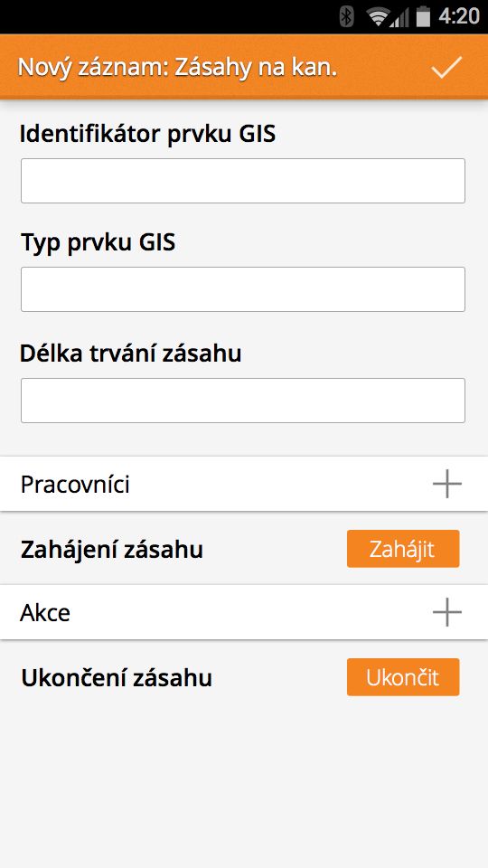Start the intervention with the Zahájit button
The width and height of the screenshot is (488, 868).
pos(403,549)
